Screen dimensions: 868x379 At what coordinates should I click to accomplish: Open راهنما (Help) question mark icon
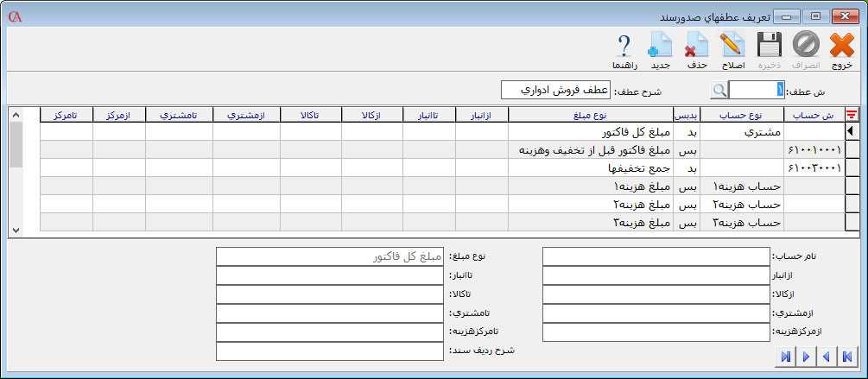(624, 48)
